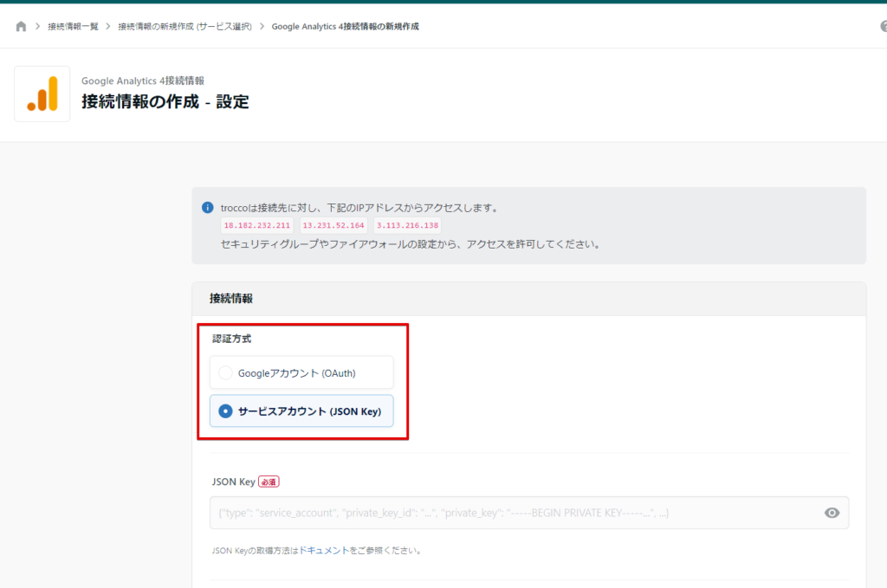Click the 必須 required badge next to JSON Key
This screenshot has width=887, height=588.
tap(269, 481)
